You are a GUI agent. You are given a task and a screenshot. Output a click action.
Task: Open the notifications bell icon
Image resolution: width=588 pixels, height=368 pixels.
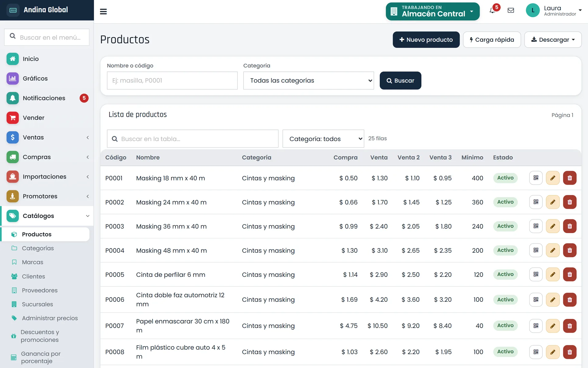[x=492, y=10]
